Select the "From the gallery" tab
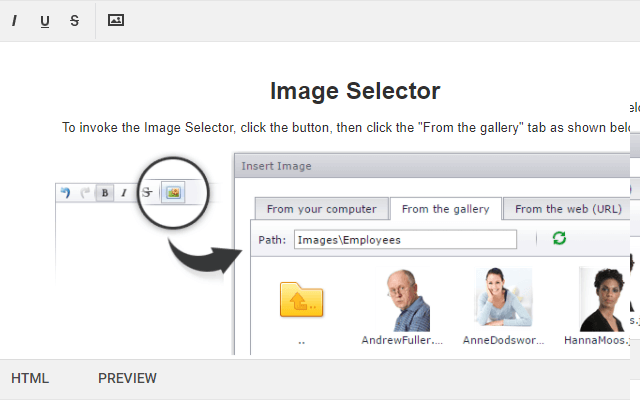 (x=445, y=209)
